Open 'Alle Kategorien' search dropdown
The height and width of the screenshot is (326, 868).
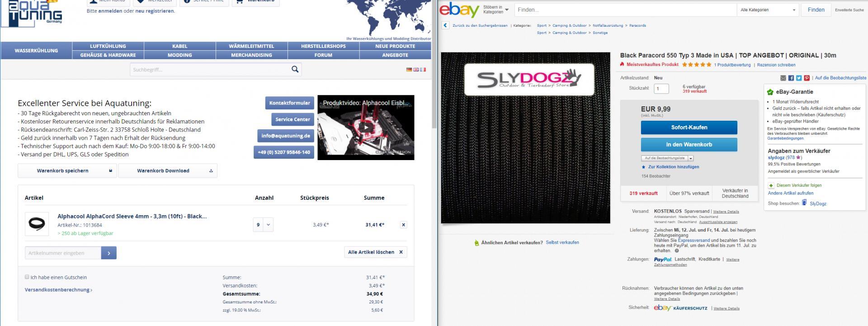click(768, 10)
